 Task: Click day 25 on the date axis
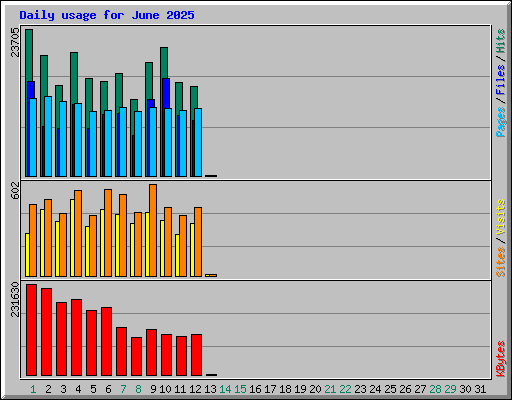[390, 389]
